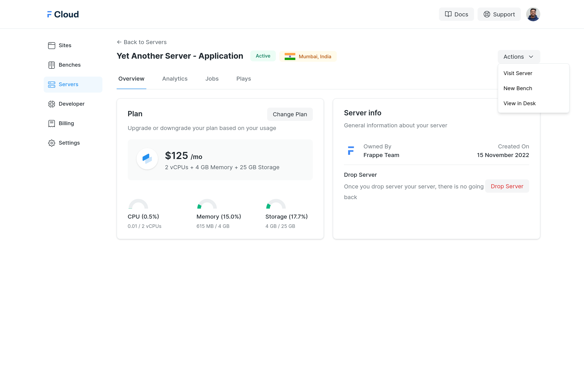Switch to the Analytics tab
Screen dimensions: 584x392
175,79
